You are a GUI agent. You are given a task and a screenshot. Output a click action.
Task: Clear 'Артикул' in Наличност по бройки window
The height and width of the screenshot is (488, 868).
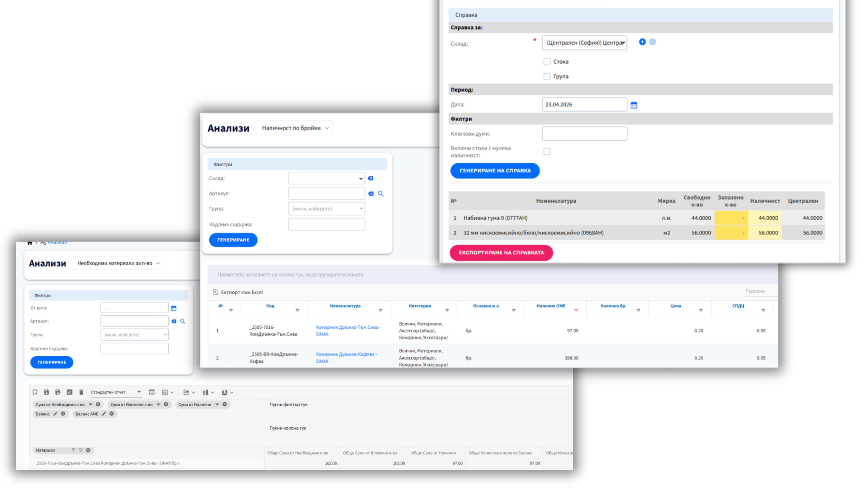pyautogui.click(x=371, y=194)
